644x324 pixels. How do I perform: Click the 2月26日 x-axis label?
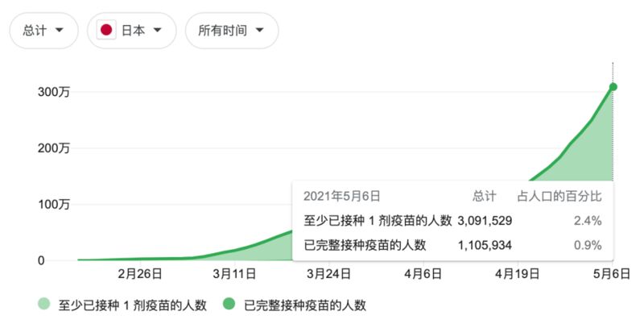coord(138,275)
